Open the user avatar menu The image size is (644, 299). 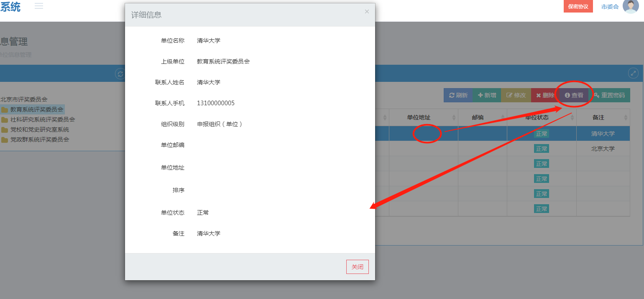(x=631, y=6)
